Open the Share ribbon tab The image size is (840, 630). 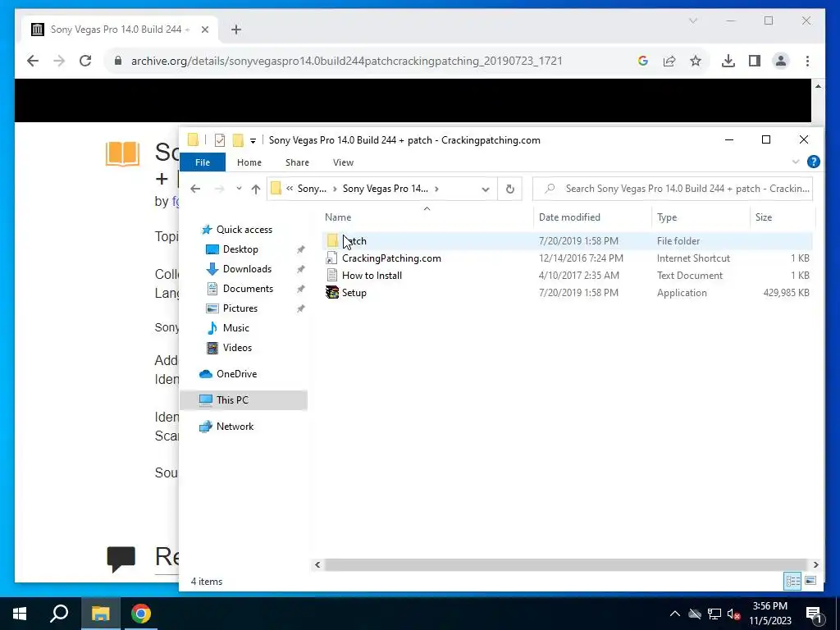(297, 162)
